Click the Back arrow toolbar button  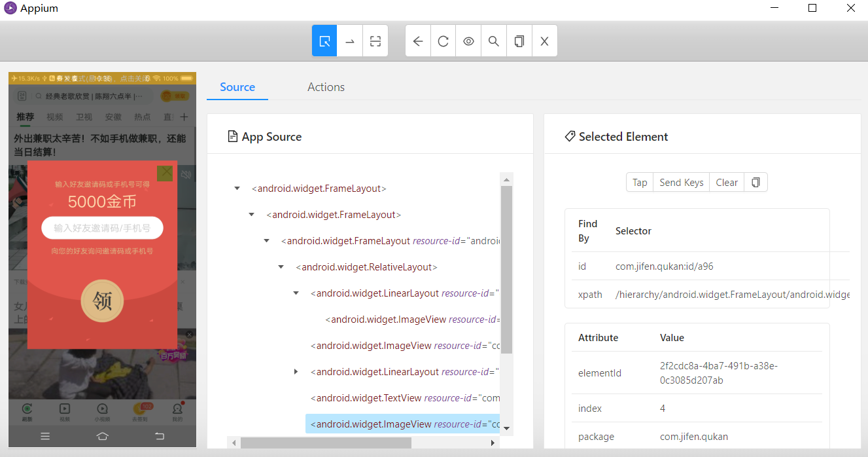[418, 41]
